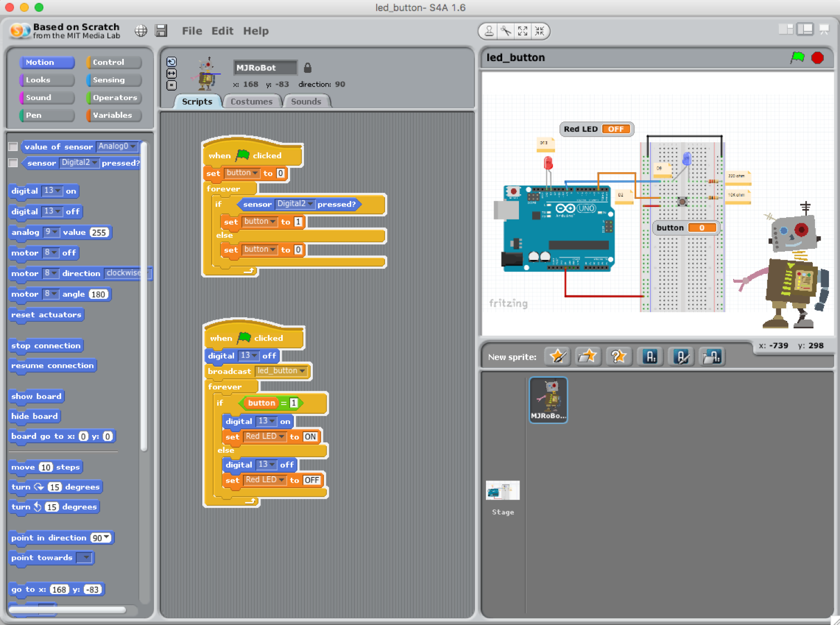Open the led_button broadcast dropdown

[302, 371]
